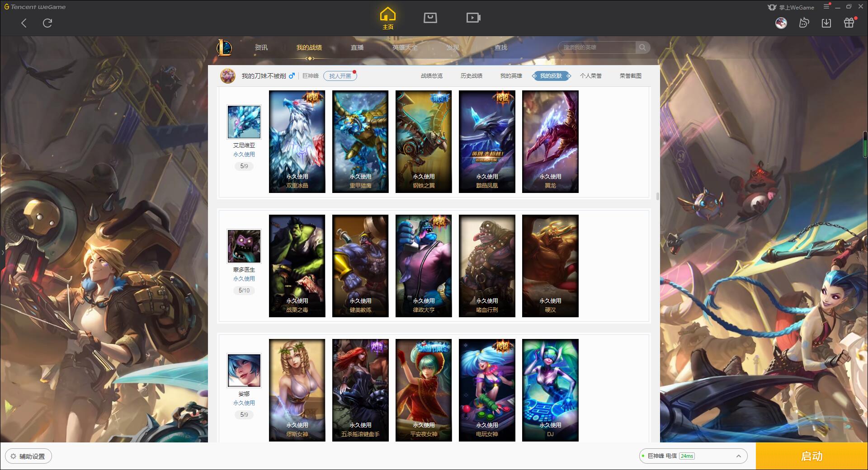Open the video/live icon in the top bar
This screenshot has width=868, height=470.
pyautogui.click(x=473, y=18)
